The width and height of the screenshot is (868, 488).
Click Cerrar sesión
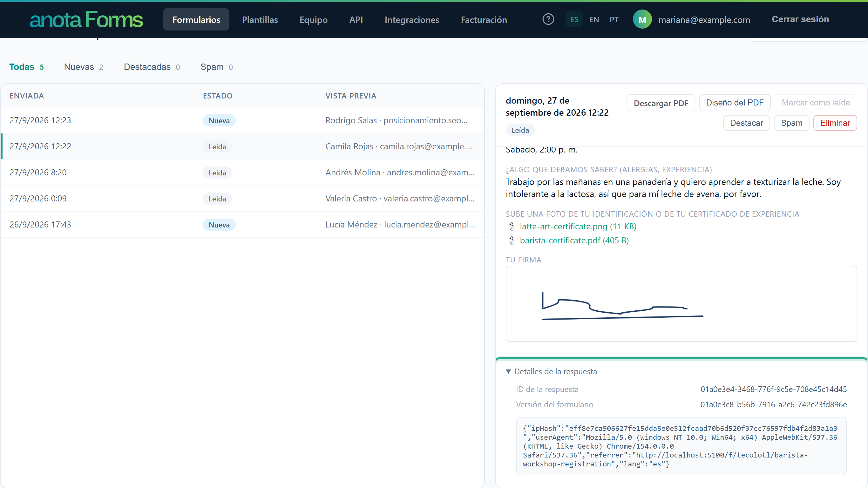tap(800, 19)
